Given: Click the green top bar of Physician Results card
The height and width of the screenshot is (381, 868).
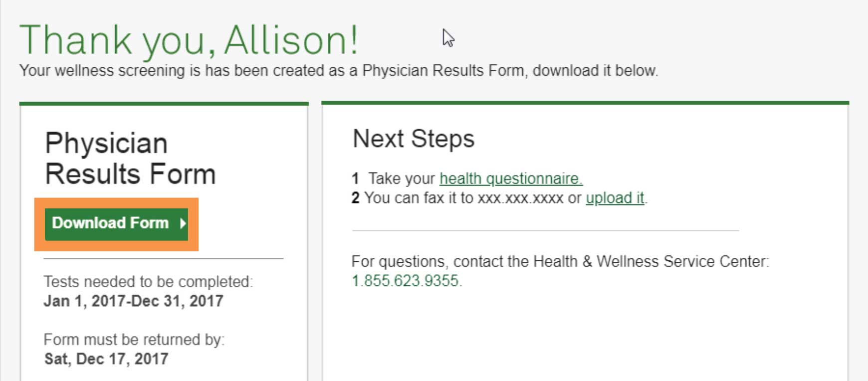Looking at the screenshot, I should tap(164, 104).
